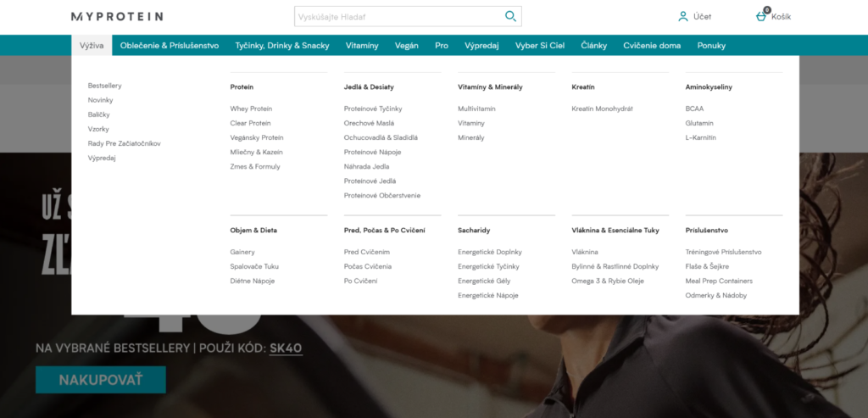Image resolution: width=868 pixels, height=418 pixels.
Task: Click Energetické Gély link
Action: tap(484, 281)
